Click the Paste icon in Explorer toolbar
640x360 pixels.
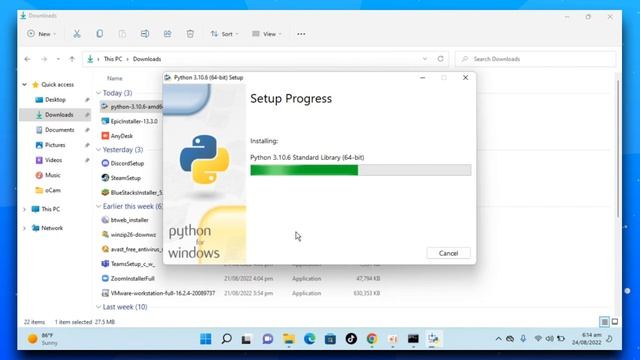click(122, 34)
